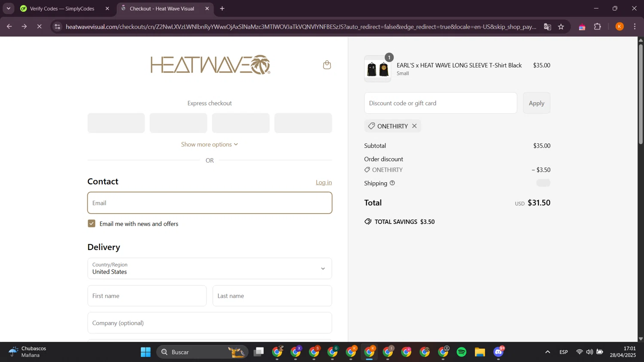Open the Windows Start menu

[x=146, y=352]
